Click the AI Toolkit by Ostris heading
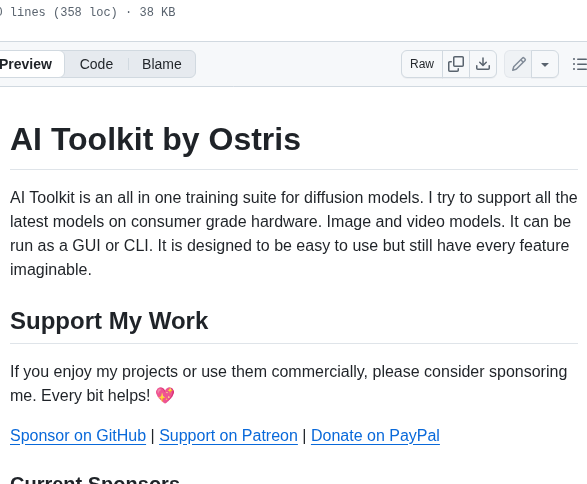587x484 pixels. click(x=155, y=139)
